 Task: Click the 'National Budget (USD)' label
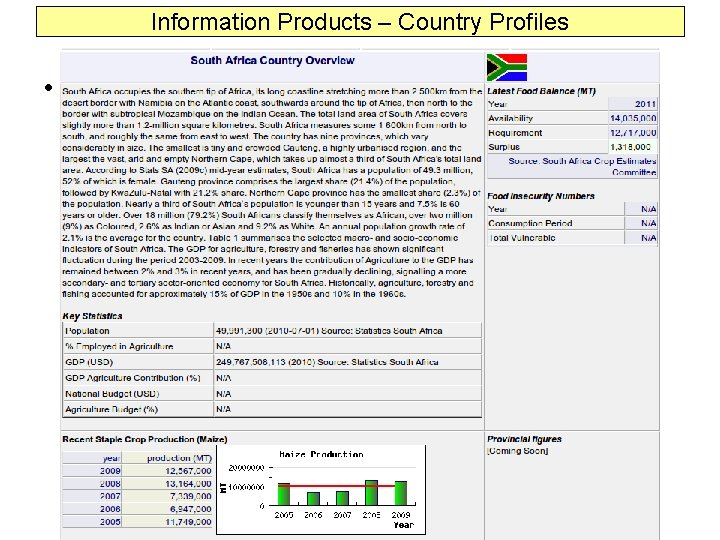pos(112,394)
